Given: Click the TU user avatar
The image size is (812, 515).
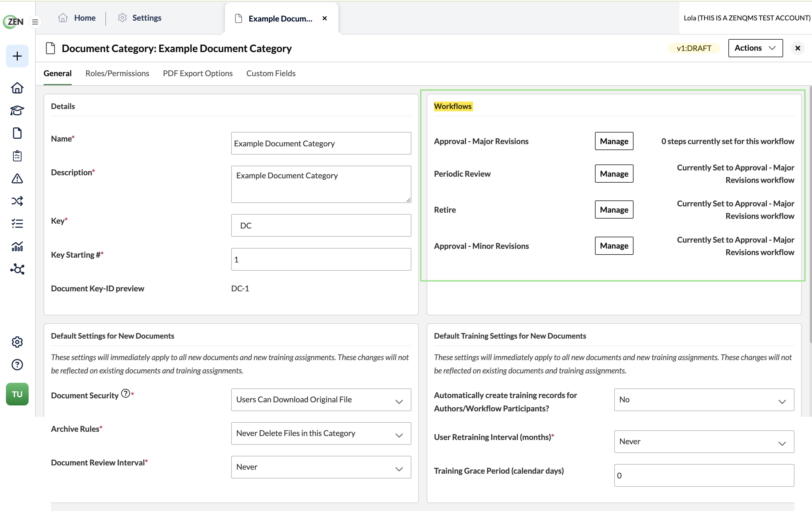Looking at the screenshot, I should click(17, 394).
